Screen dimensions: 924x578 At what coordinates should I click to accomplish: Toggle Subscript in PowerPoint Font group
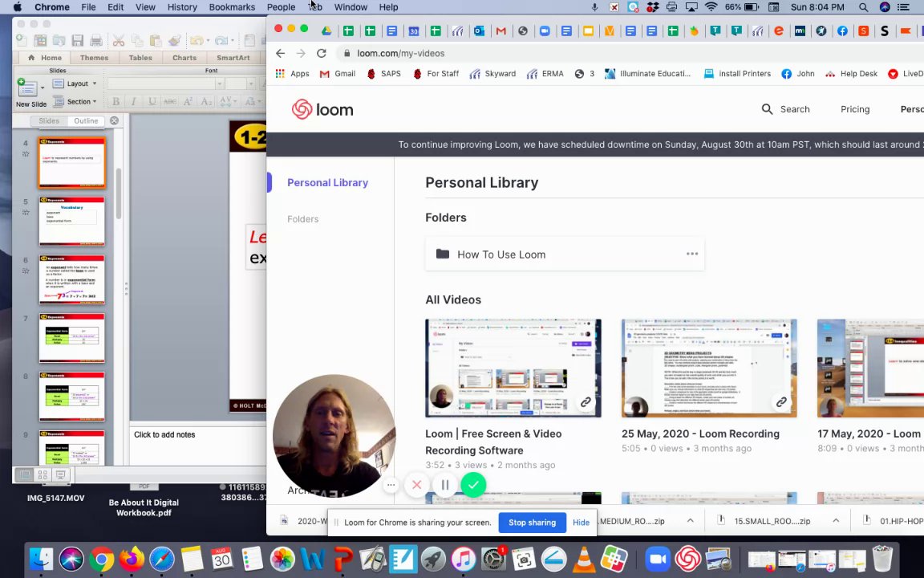205,101
